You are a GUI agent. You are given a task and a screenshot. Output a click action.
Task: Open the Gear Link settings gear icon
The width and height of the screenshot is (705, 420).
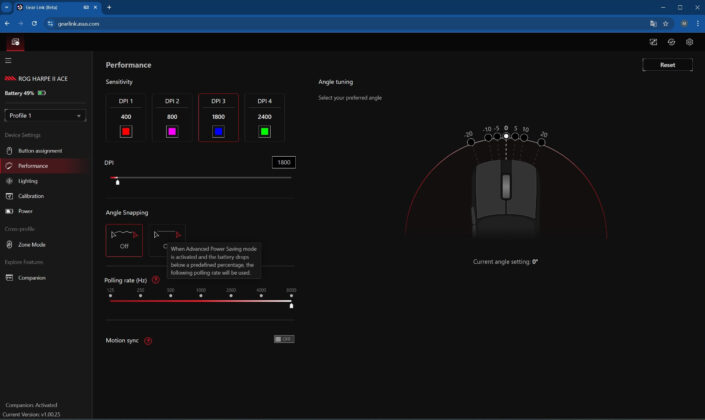coord(689,42)
